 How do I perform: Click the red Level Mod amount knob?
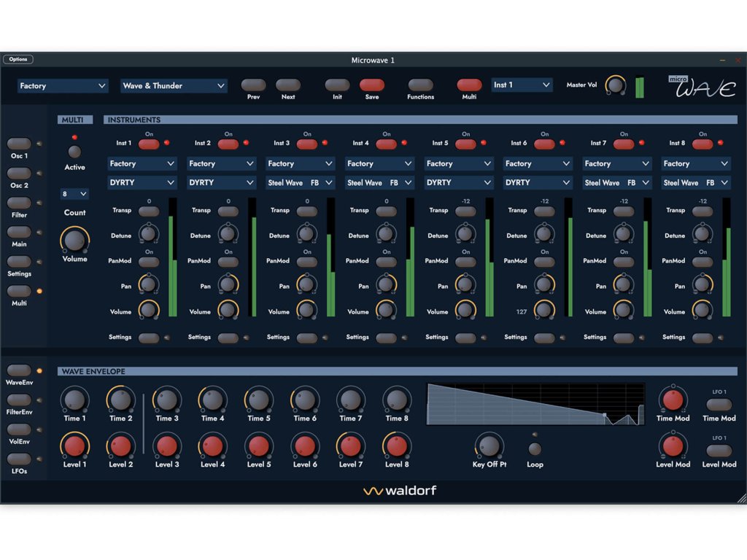(673, 446)
